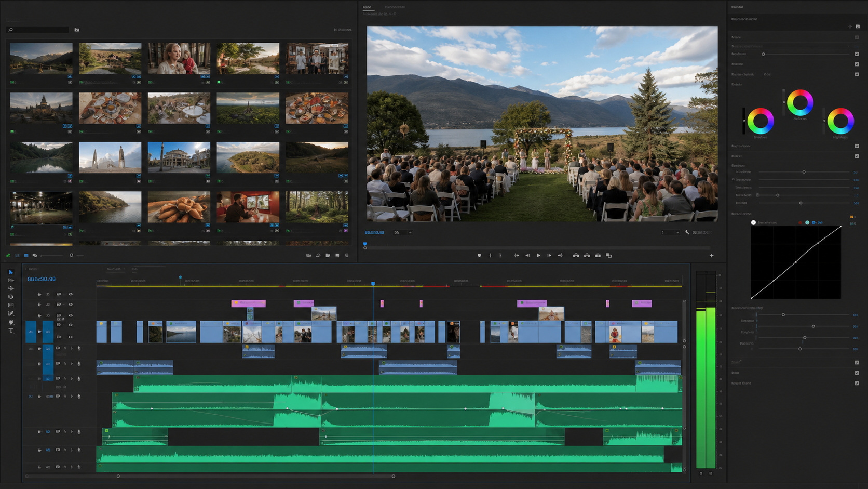Viewport: 868px width, 489px height.
Task: Toggle the checkbox beside the topmost color slider
Action: tap(857, 54)
